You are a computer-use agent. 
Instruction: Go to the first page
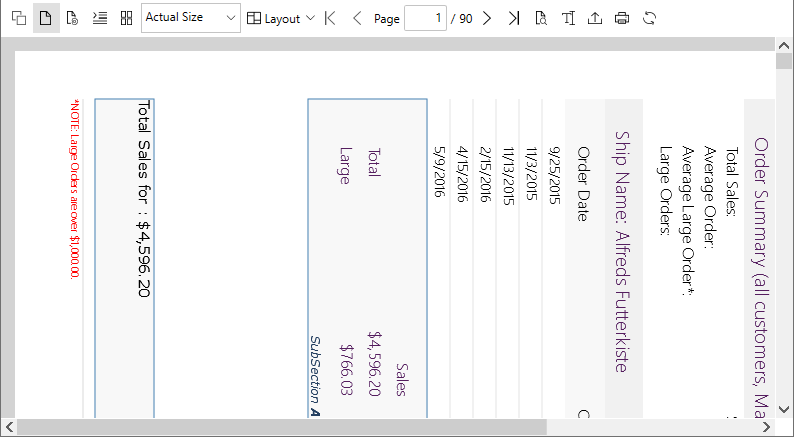coord(331,18)
